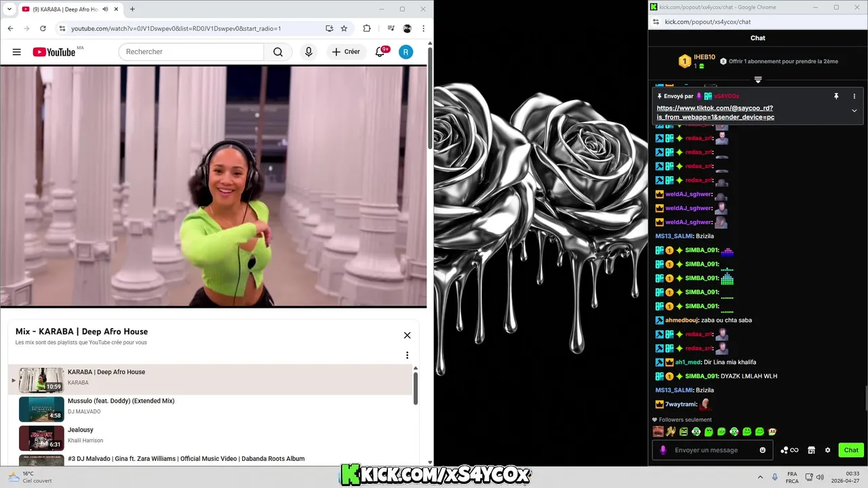The image size is (868, 488).
Task: Click the playing video to pause
Action: pos(214,186)
